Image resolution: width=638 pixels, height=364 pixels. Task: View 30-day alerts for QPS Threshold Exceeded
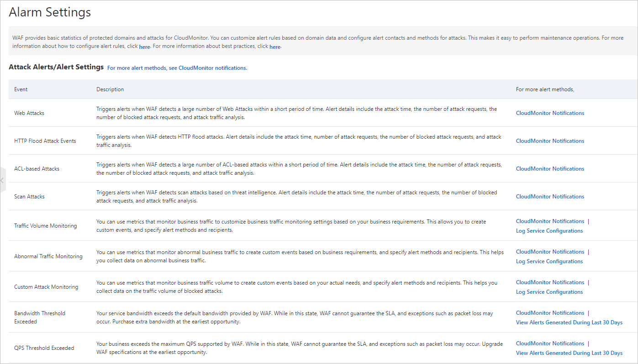pyautogui.click(x=569, y=353)
